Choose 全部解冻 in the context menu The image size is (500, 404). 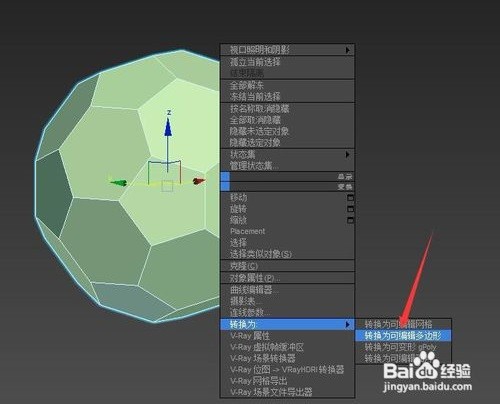pos(287,85)
